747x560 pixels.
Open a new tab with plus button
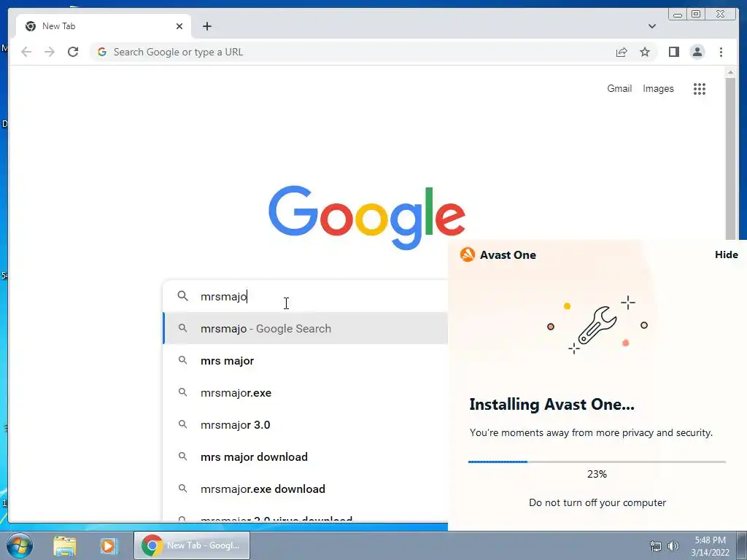point(206,26)
